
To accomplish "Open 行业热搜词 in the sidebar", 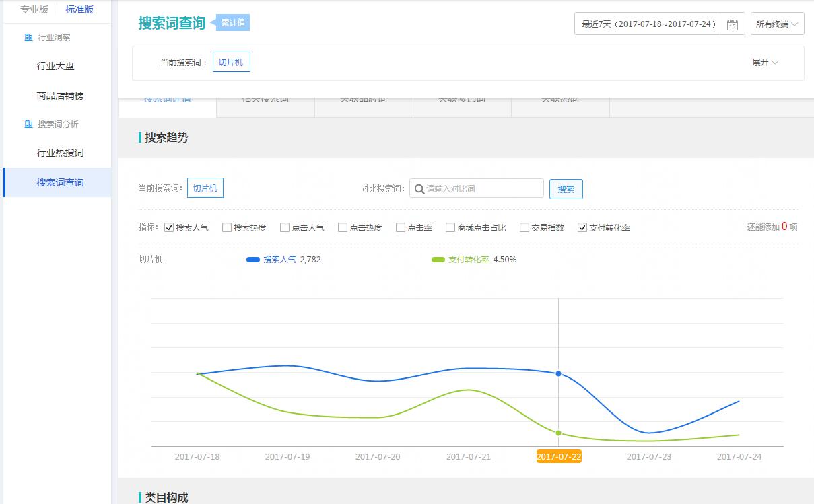I will [60, 153].
